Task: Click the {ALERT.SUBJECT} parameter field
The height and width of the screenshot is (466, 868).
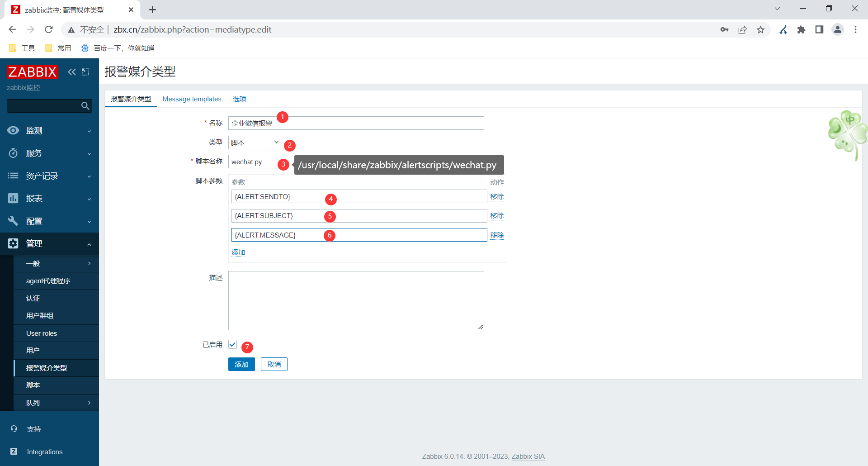Action: coord(359,216)
